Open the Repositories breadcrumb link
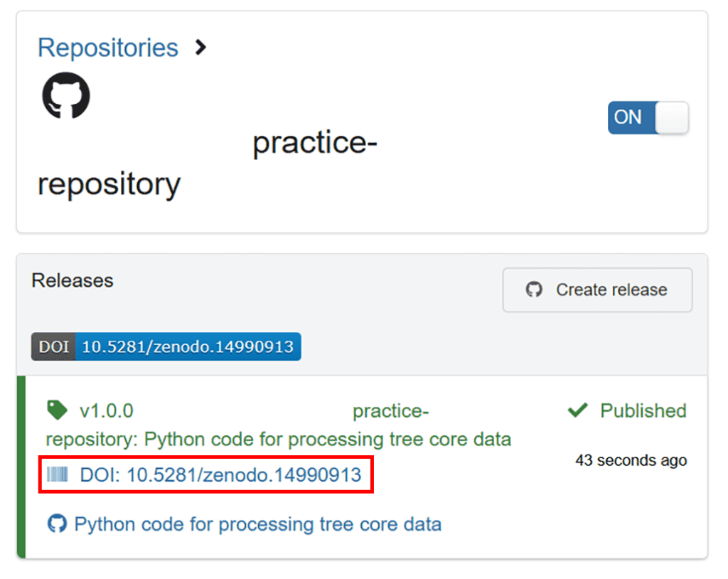The width and height of the screenshot is (728, 579). click(108, 48)
